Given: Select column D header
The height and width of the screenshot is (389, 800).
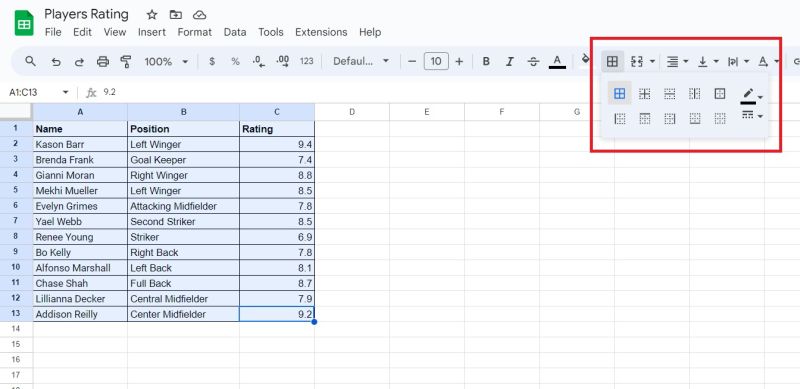Looking at the screenshot, I should (352, 111).
